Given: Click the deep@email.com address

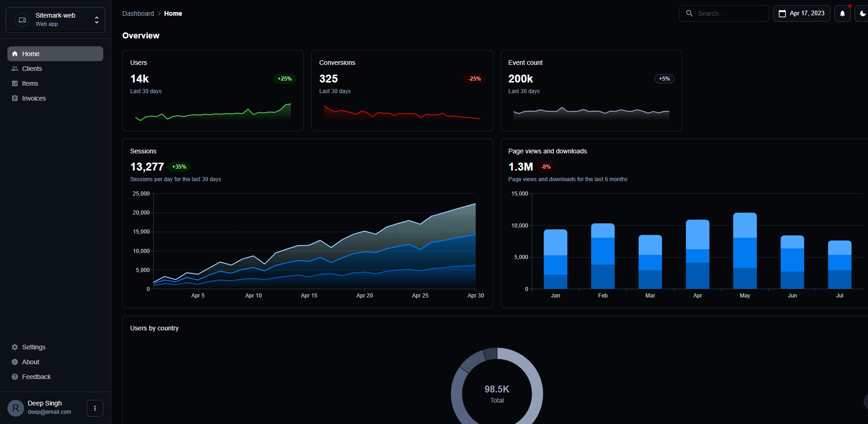Looking at the screenshot, I should coord(50,412).
